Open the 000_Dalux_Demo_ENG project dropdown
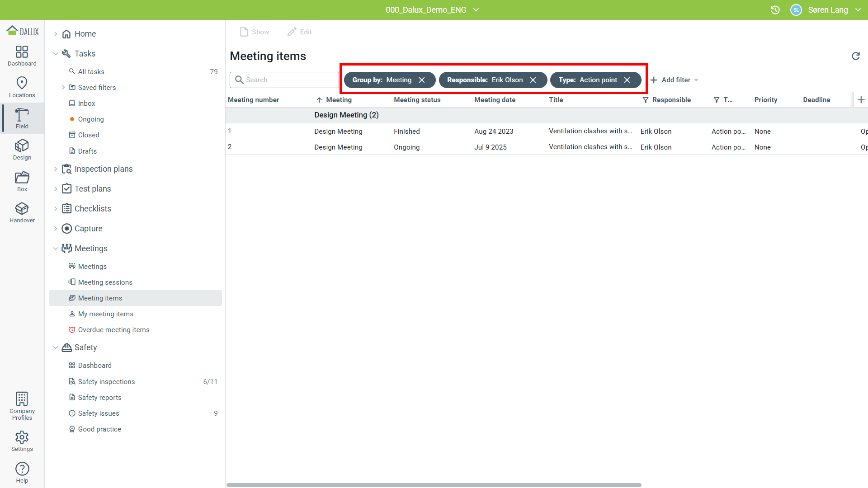 point(432,10)
